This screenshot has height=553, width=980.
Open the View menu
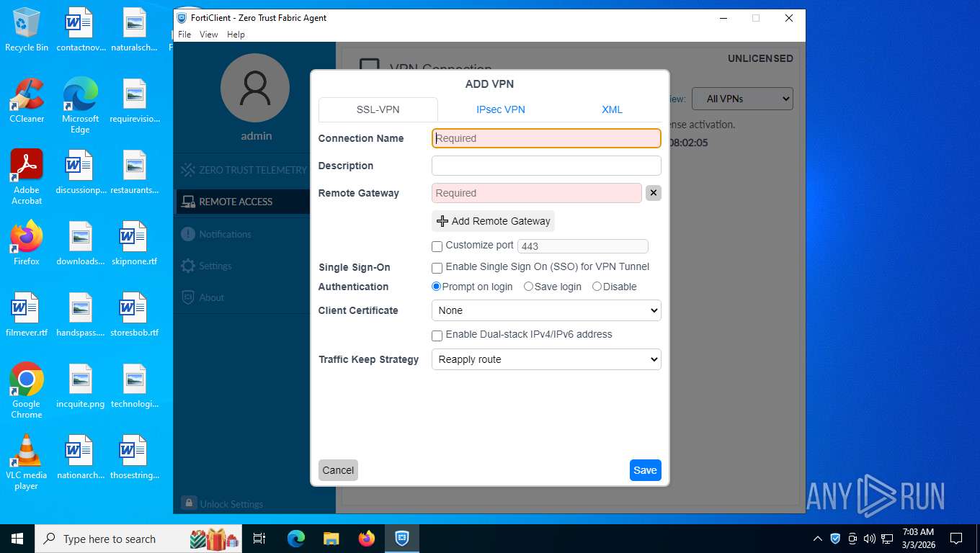[208, 34]
